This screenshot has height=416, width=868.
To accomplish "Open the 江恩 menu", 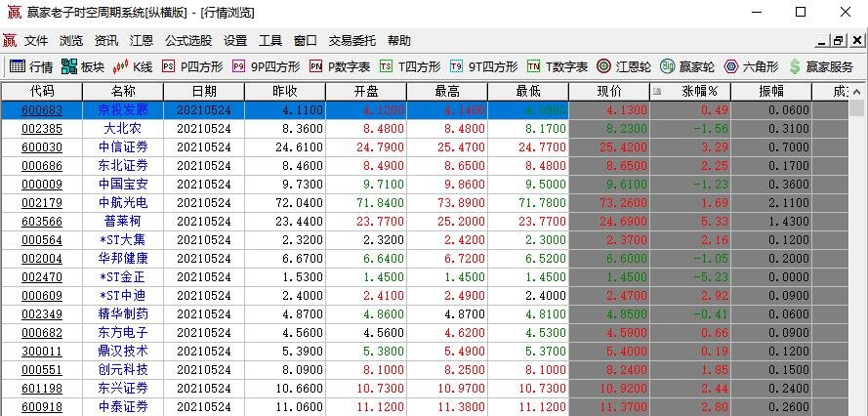I will (142, 40).
